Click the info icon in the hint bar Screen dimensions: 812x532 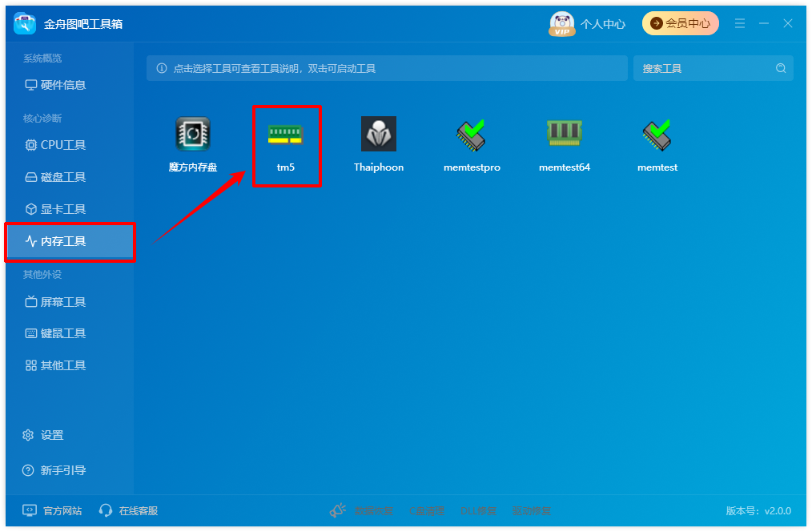[x=162, y=68]
